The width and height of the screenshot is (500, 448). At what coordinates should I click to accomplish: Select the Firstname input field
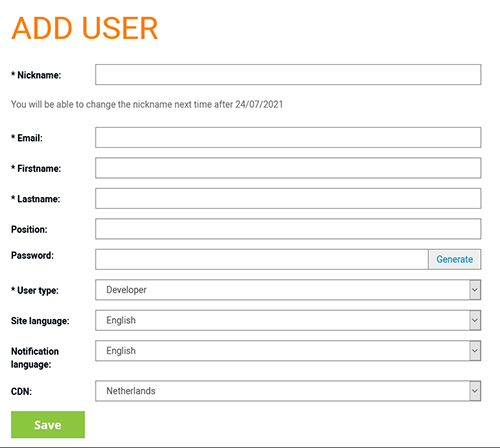(288, 168)
